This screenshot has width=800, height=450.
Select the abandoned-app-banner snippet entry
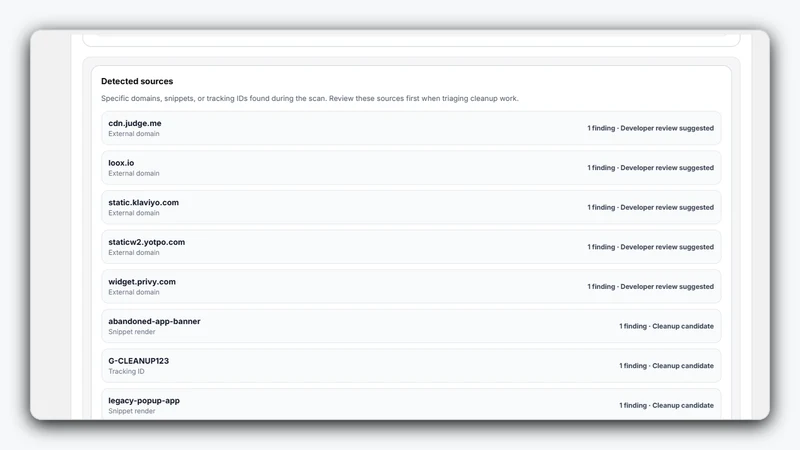click(411, 326)
